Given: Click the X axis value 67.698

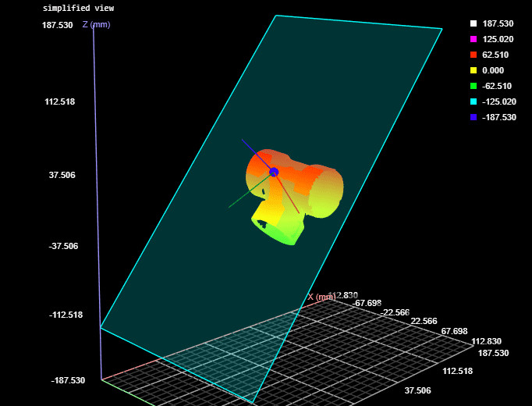Looking at the screenshot, I should pyautogui.click(x=454, y=330).
